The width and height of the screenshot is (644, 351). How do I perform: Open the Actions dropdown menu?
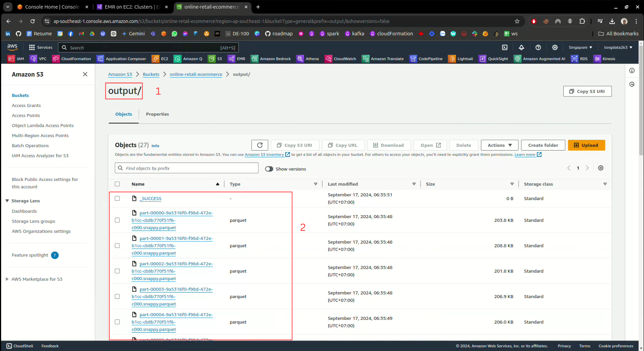pyautogui.click(x=499, y=145)
